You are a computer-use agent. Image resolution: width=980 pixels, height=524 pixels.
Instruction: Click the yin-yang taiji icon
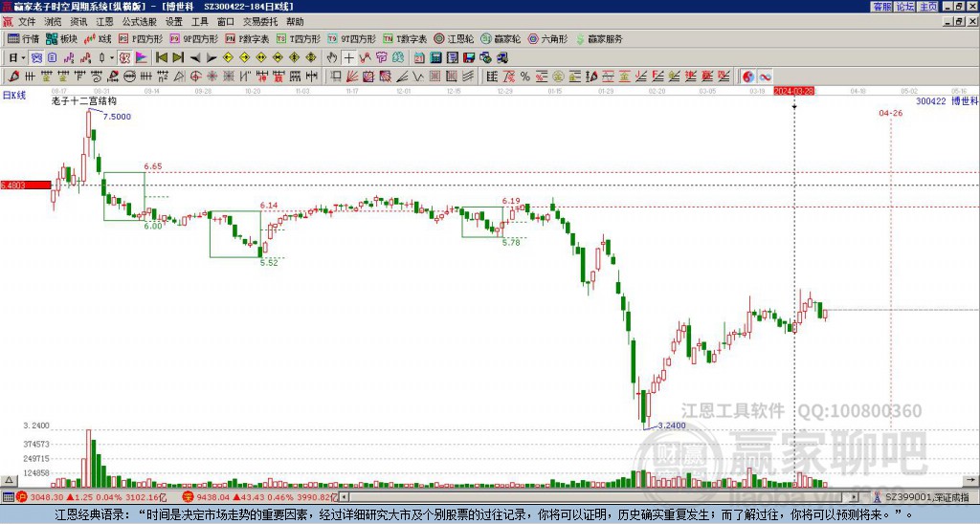(748, 76)
